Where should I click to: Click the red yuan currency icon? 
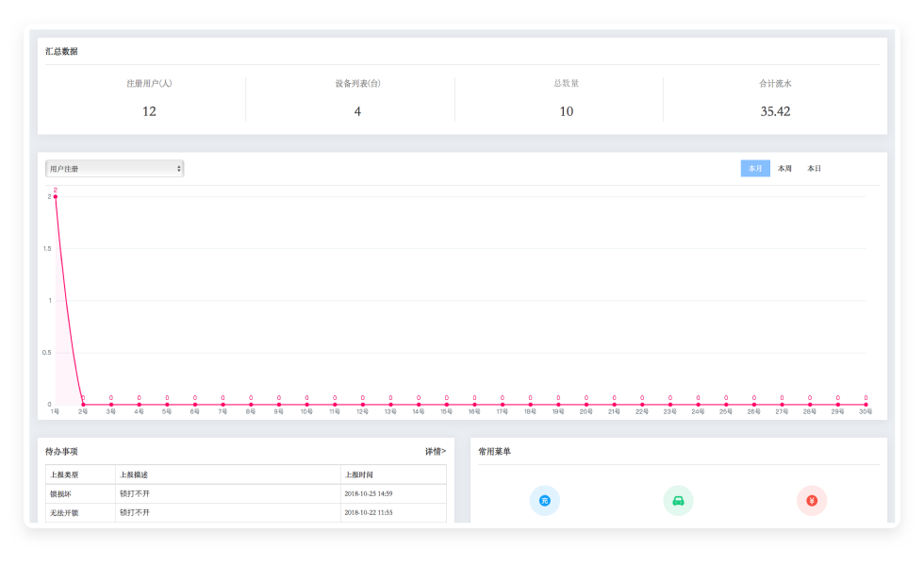pyautogui.click(x=812, y=500)
